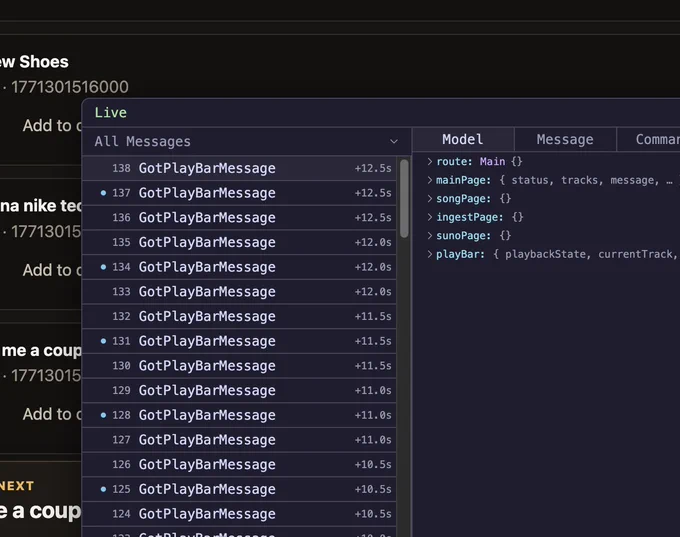Select message 135 GotPlayBarMessage
Screen dimensions: 680x537
(x=239, y=242)
